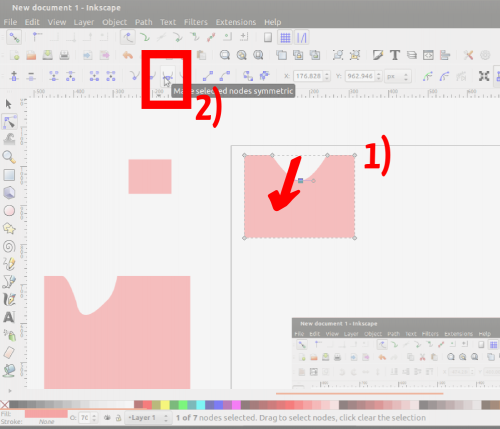Toggle snapping to grid button

(x=285, y=38)
